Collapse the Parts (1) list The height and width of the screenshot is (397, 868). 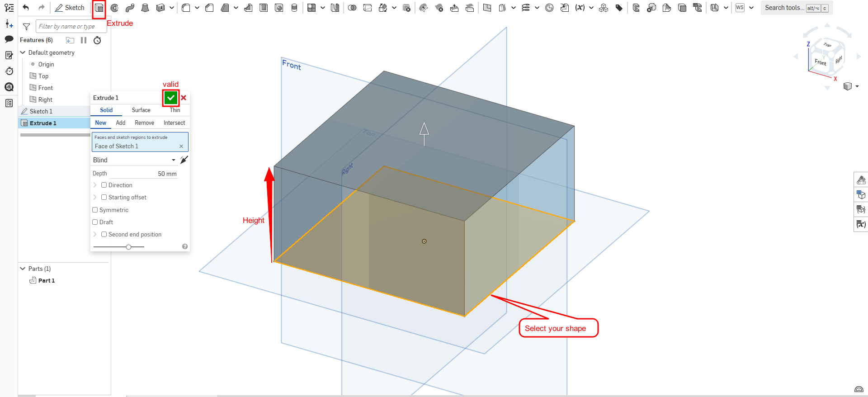coord(23,269)
